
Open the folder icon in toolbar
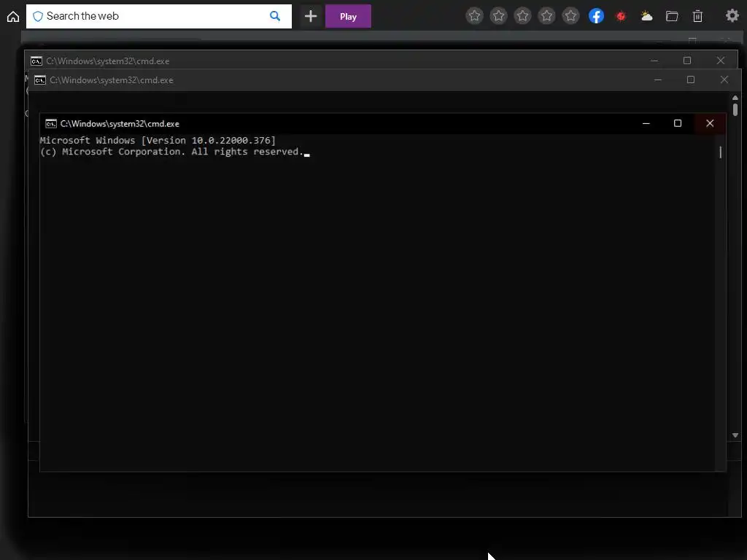[672, 16]
